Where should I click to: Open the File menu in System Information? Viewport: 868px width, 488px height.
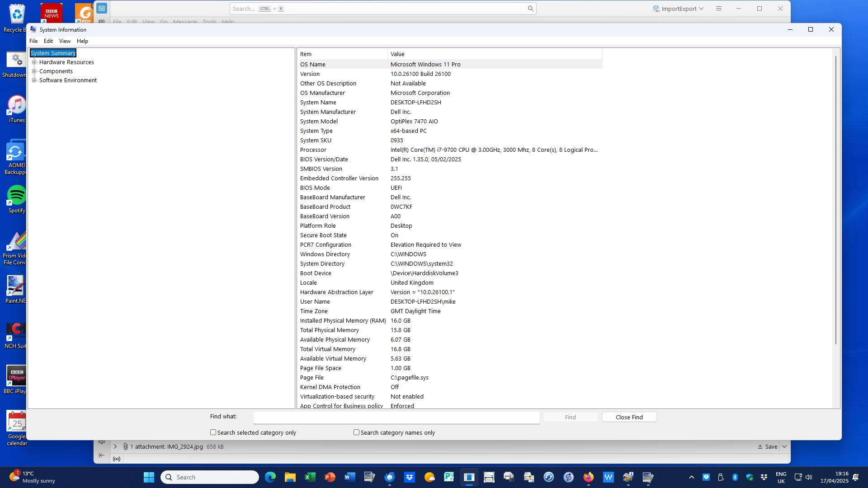pos(33,41)
